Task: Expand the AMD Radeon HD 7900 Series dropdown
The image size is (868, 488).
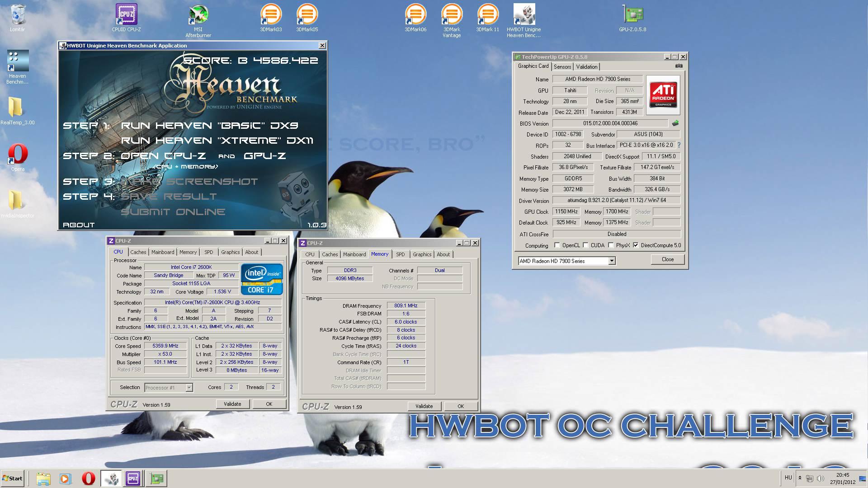Action: pos(611,261)
